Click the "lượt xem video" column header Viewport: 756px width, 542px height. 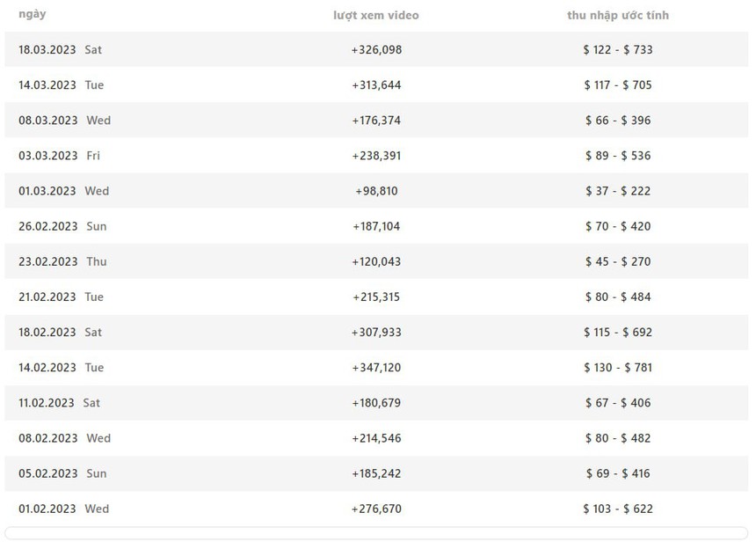click(376, 15)
